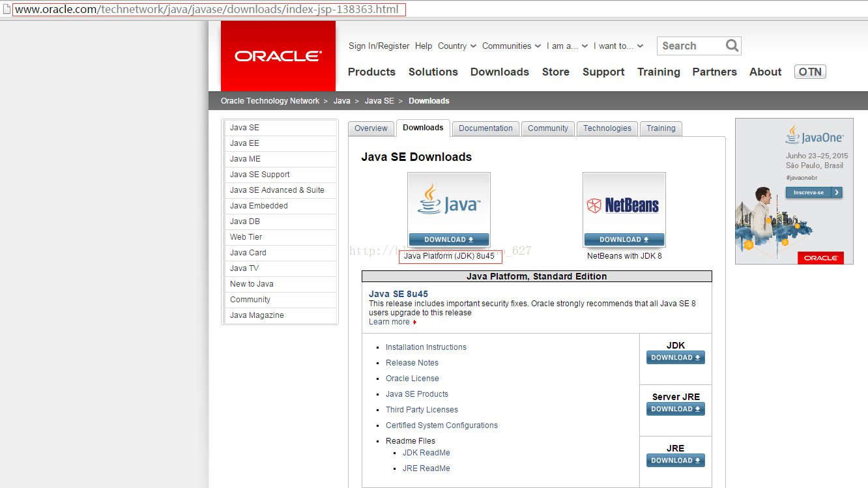The height and width of the screenshot is (488, 868).
Task: Open the 'I want to...' dropdown
Action: [x=618, y=46]
